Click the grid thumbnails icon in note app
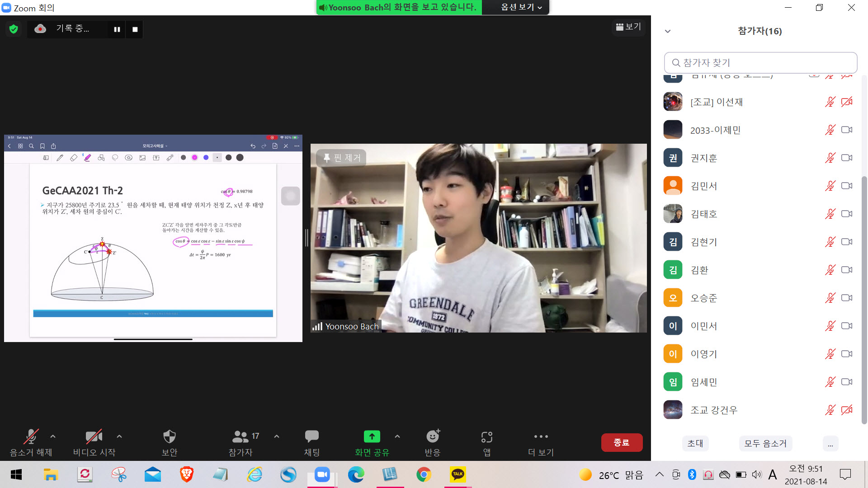This screenshot has height=488, width=868. coord(20,146)
